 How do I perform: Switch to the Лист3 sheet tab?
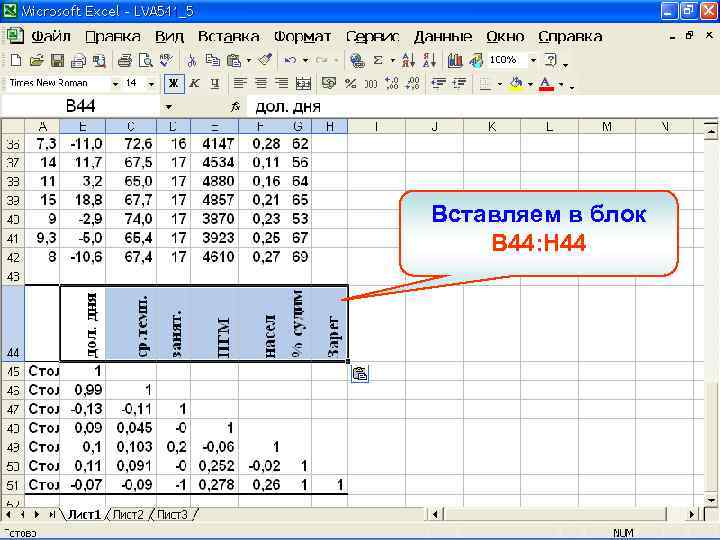[x=172, y=515]
